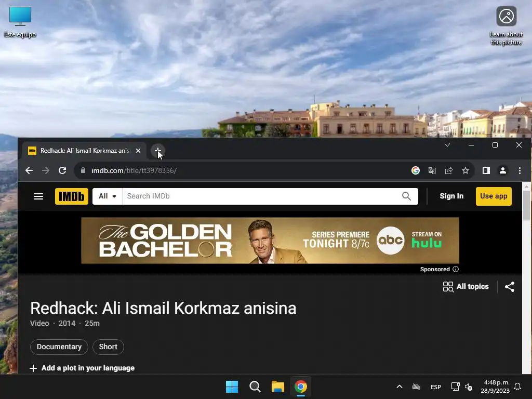Screen dimensions: 532x399
Task: Toggle Chrome side panel
Action: click(x=486, y=170)
